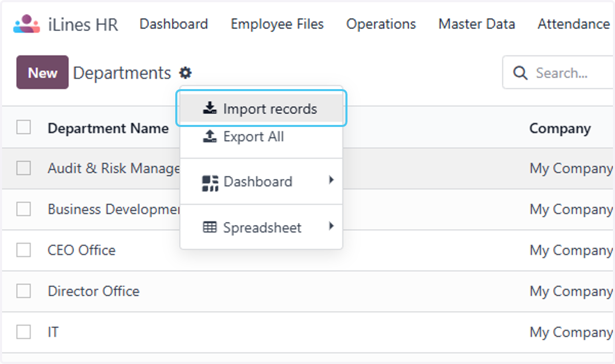Toggle the select-all checkbox in header
This screenshot has width=615, height=364.
tap(24, 127)
